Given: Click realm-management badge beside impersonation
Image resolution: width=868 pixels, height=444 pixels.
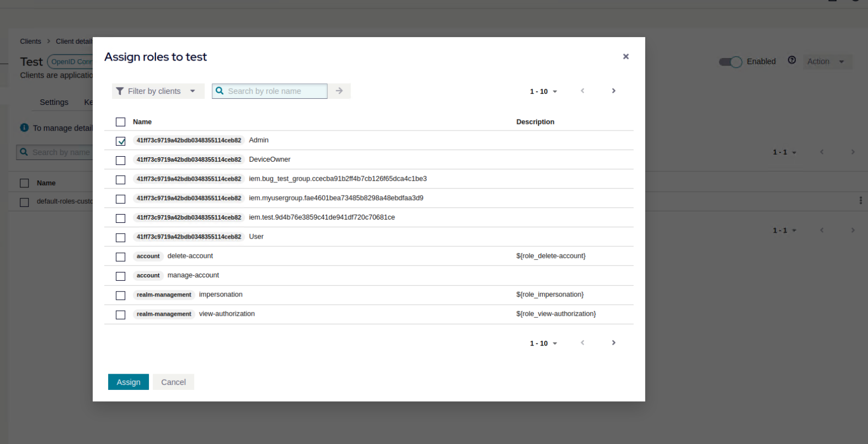Looking at the screenshot, I should coord(164,295).
